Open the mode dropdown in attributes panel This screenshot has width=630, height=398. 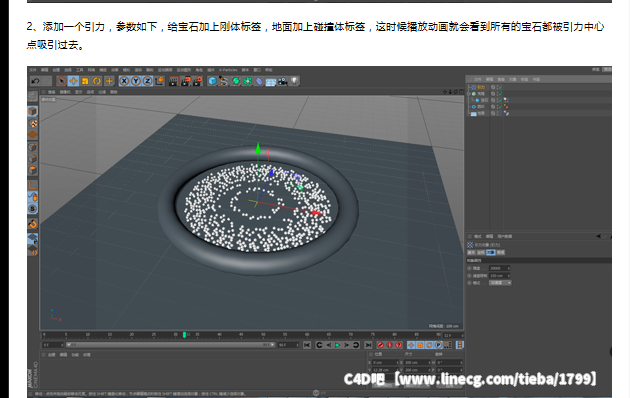500,283
